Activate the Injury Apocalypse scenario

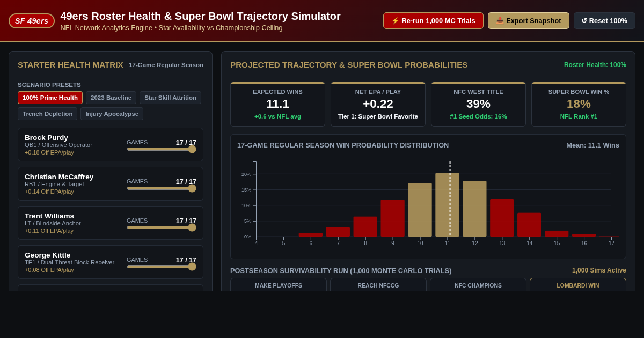click(x=112, y=114)
